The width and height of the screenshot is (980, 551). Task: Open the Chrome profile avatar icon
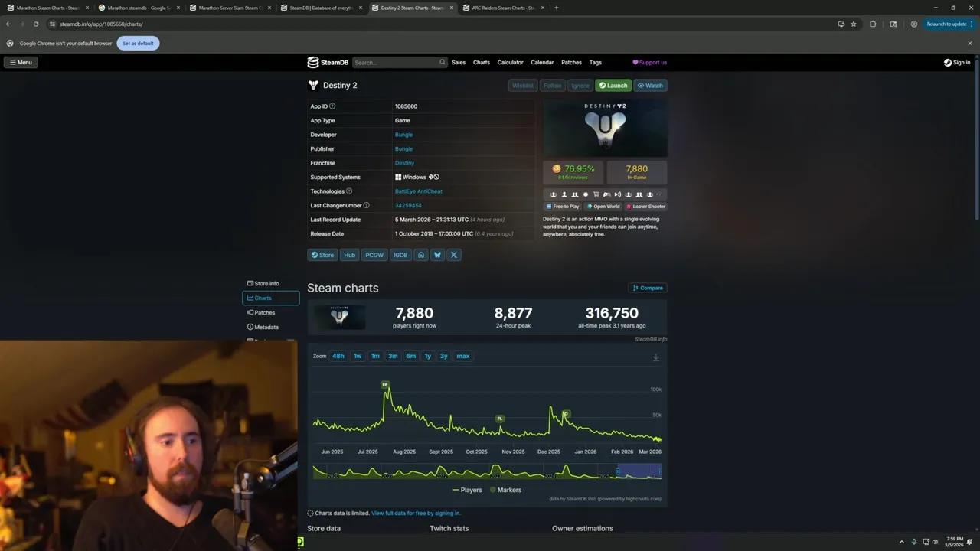click(914, 24)
